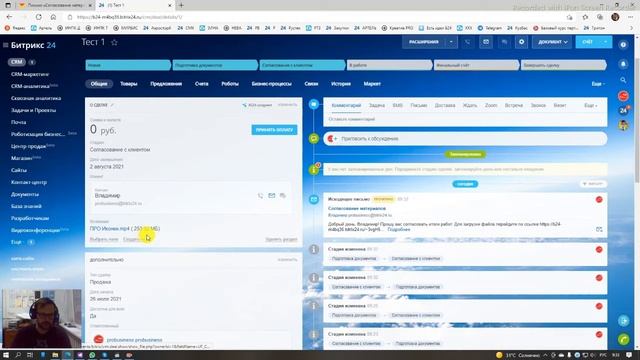Edit the О сделке section title pencil
This screenshot has height=360, width=640.
[x=112, y=105]
